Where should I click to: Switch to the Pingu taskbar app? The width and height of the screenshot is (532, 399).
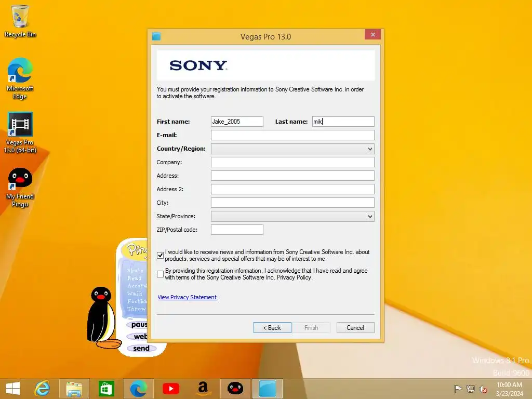[235, 389]
